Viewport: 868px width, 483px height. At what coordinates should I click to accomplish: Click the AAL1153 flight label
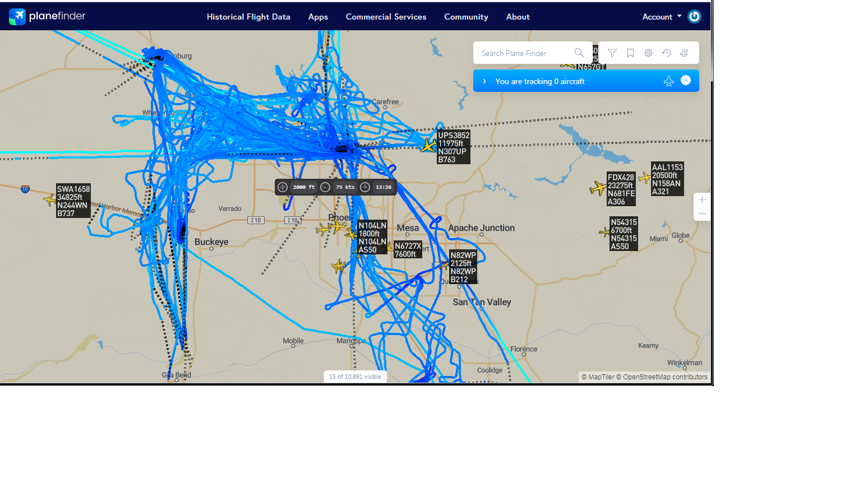(x=667, y=179)
